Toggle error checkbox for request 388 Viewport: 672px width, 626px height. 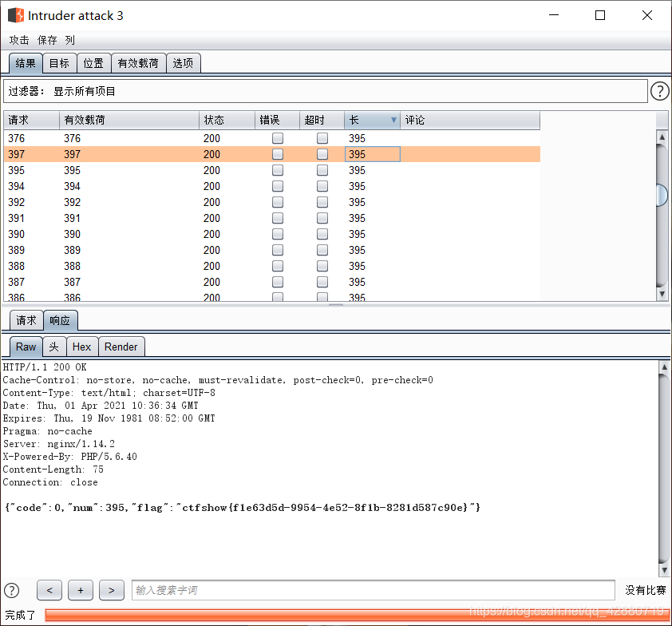tap(278, 266)
